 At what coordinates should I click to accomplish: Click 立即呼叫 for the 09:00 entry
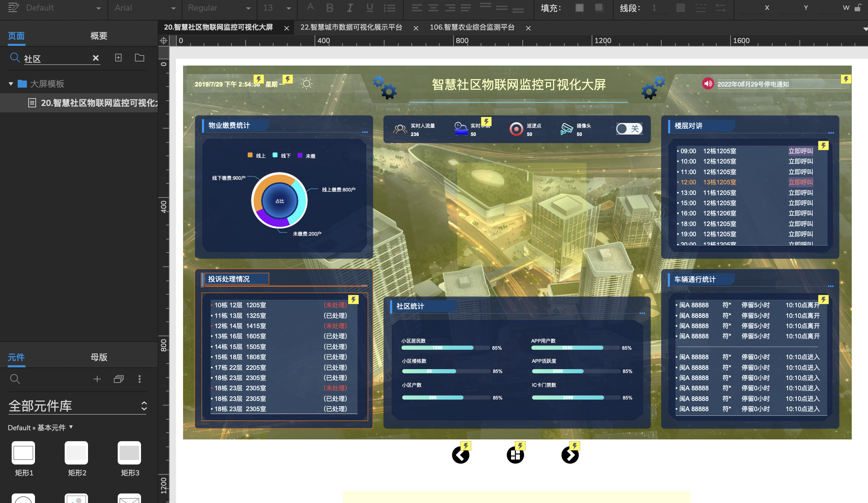(x=800, y=151)
